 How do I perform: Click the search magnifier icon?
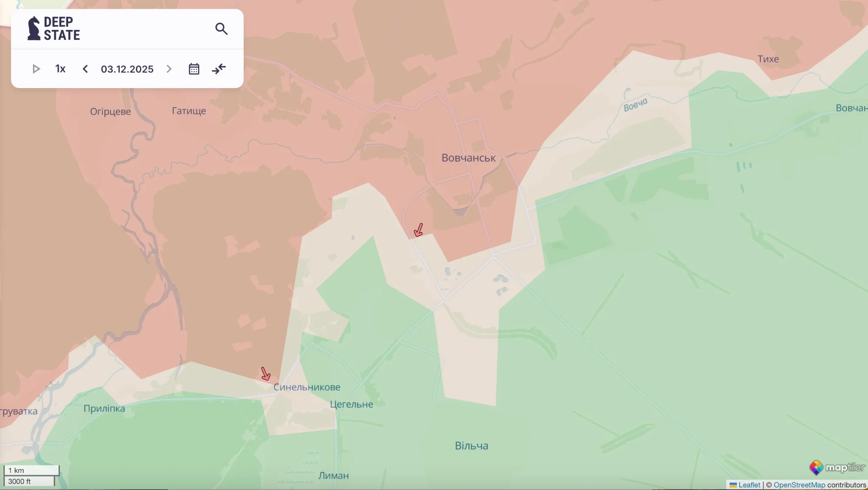coord(221,29)
